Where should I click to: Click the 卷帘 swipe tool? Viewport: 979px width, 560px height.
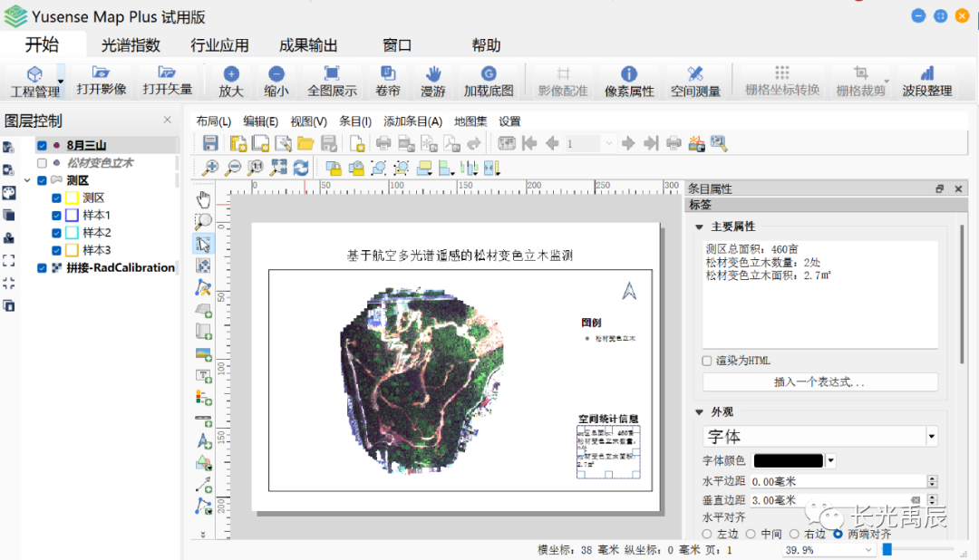tap(388, 80)
